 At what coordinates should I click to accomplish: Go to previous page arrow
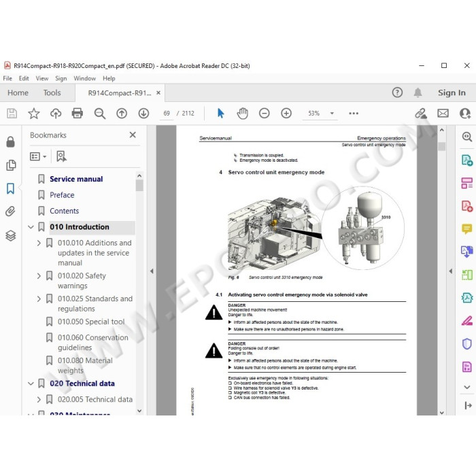[x=122, y=114]
